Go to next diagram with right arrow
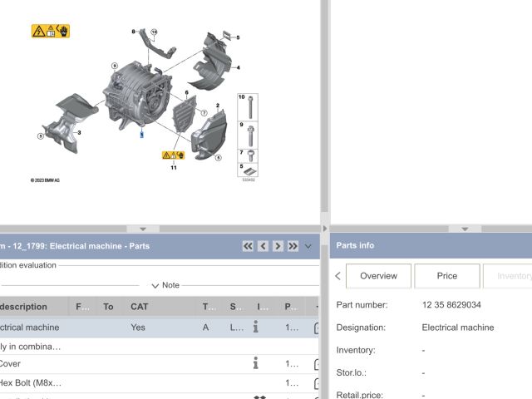 pyautogui.click(x=278, y=246)
